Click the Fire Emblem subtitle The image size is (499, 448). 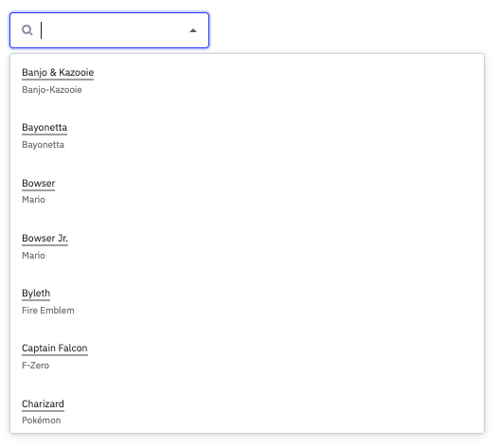pos(48,311)
